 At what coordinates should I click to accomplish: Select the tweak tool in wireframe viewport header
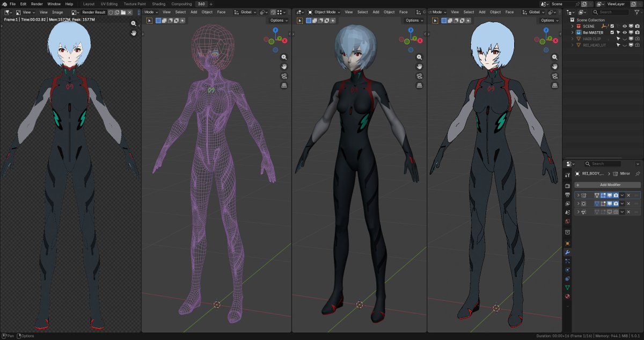[149, 20]
